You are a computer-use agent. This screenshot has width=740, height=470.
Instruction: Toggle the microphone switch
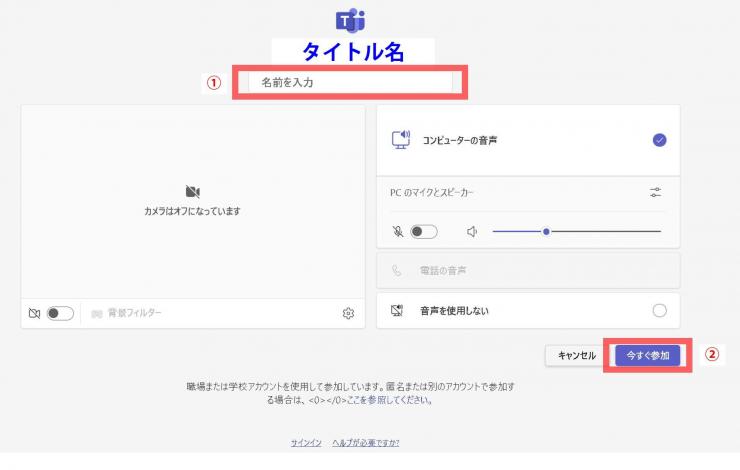click(x=423, y=231)
